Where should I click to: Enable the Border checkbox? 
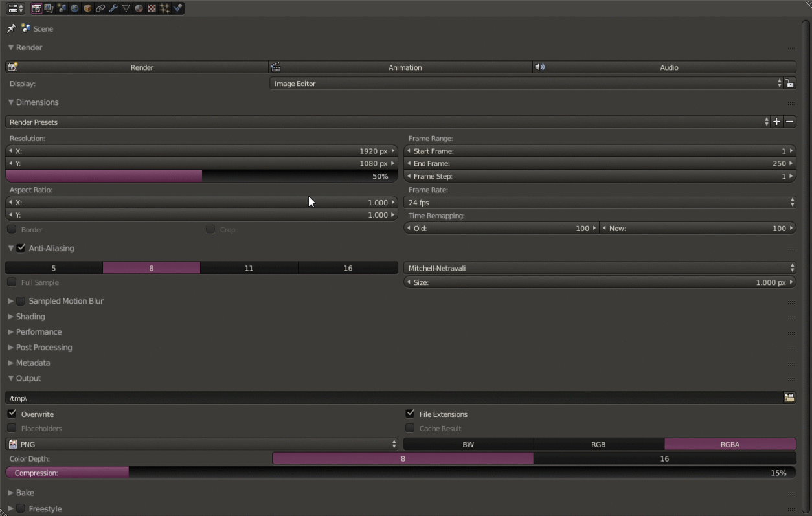(12, 229)
